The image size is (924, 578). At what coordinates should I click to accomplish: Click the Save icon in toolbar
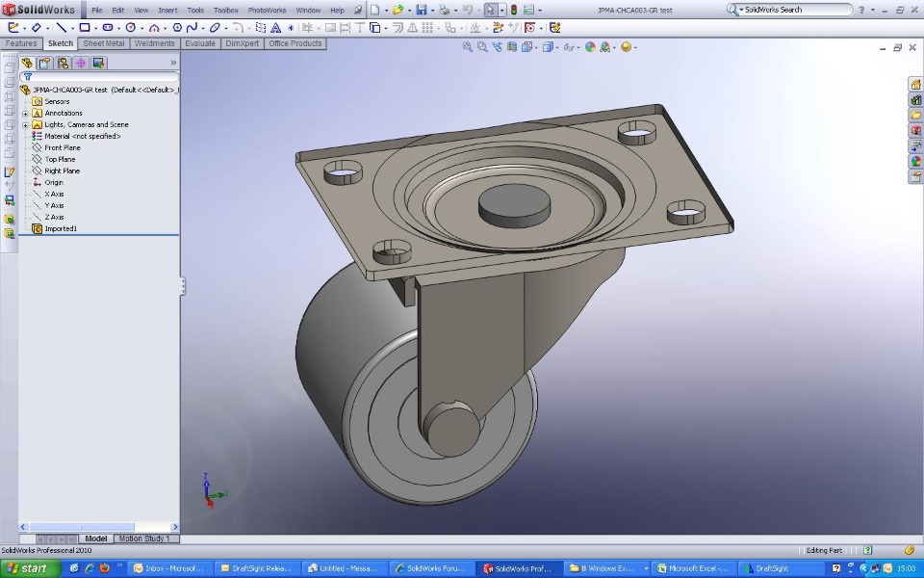pyautogui.click(x=422, y=10)
